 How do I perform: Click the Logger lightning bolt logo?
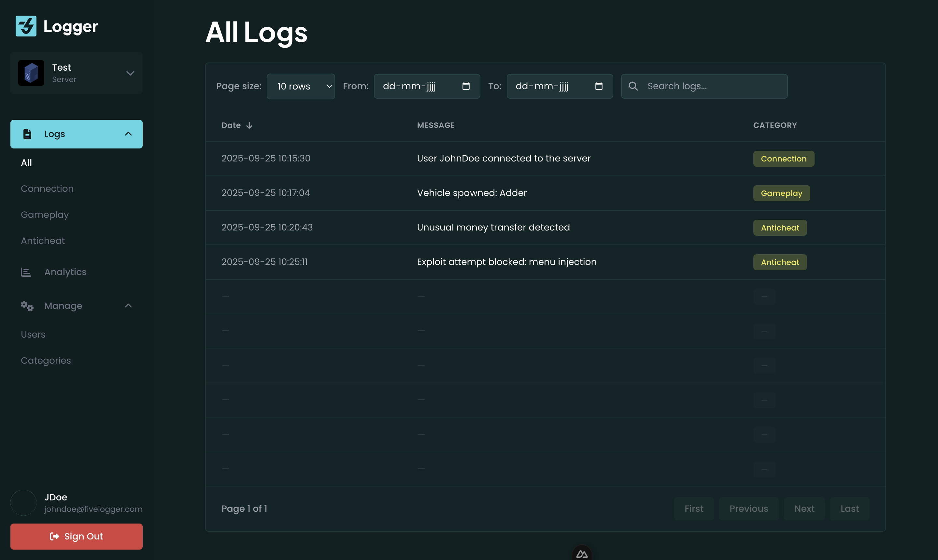pyautogui.click(x=26, y=26)
